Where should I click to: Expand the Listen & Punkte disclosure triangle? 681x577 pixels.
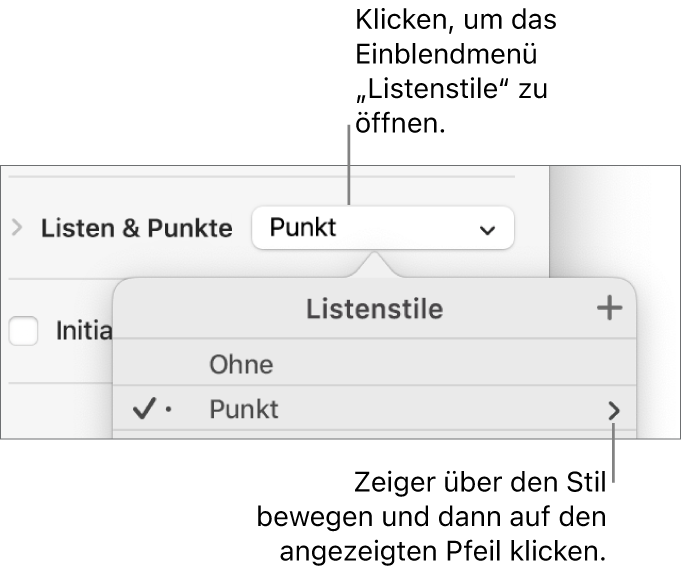click(x=17, y=228)
